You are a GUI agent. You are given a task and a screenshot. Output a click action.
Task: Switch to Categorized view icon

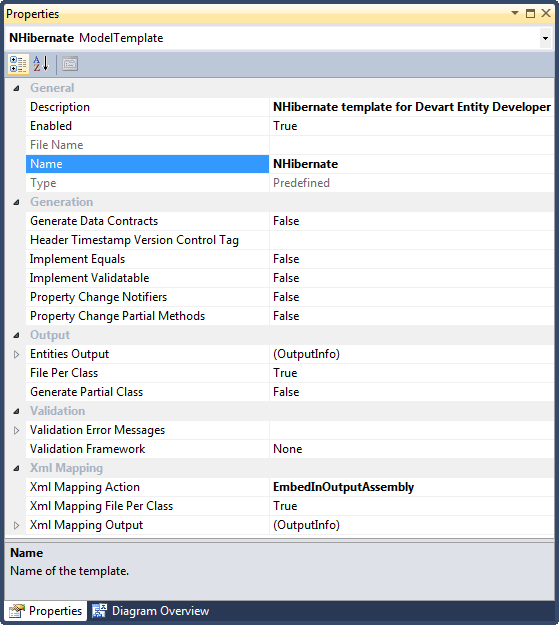click(x=18, y=64)
